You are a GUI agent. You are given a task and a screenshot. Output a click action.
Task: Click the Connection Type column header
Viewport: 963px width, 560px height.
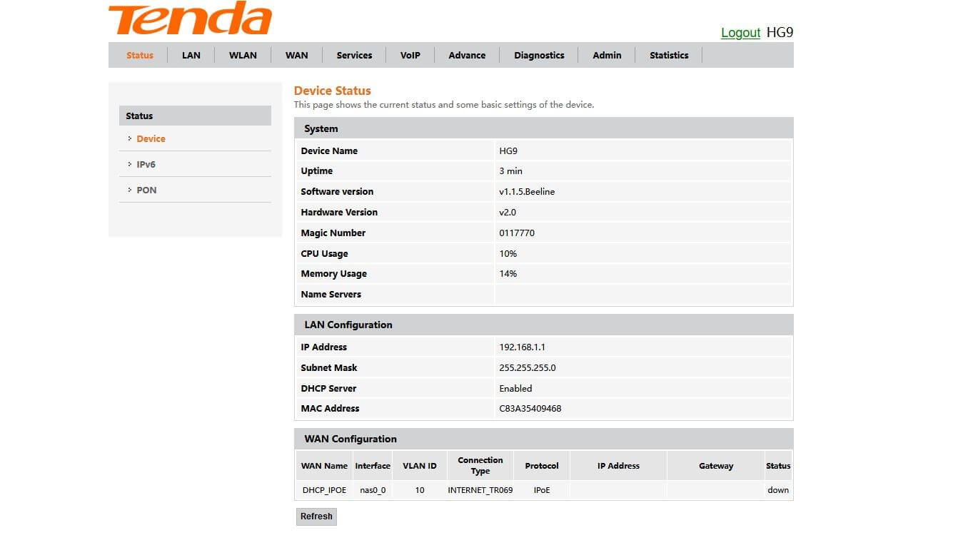click(x=480, y=466)
